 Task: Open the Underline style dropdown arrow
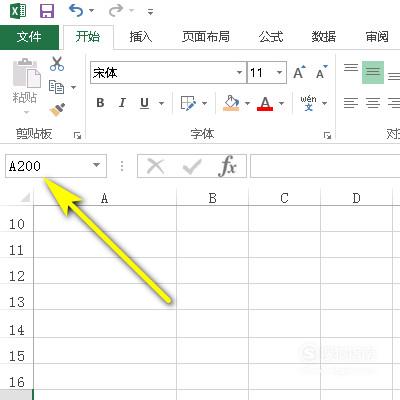pos(161,103)
